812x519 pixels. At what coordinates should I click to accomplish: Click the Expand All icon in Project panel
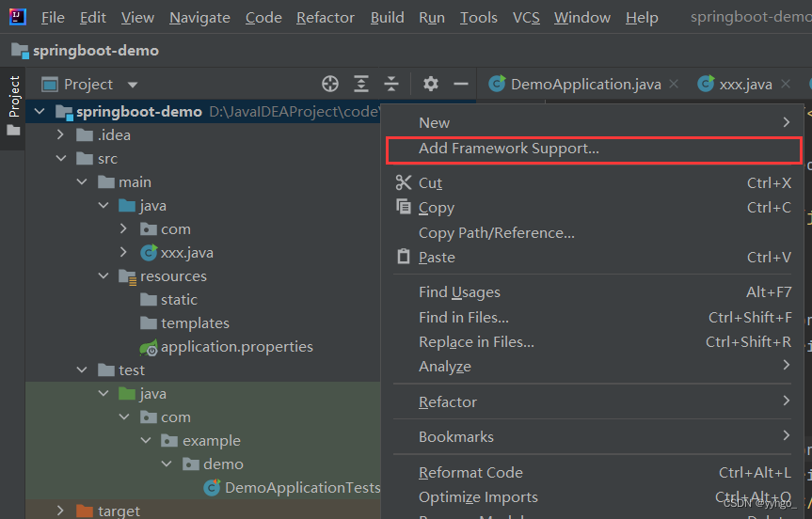click(x=361, y=84)
